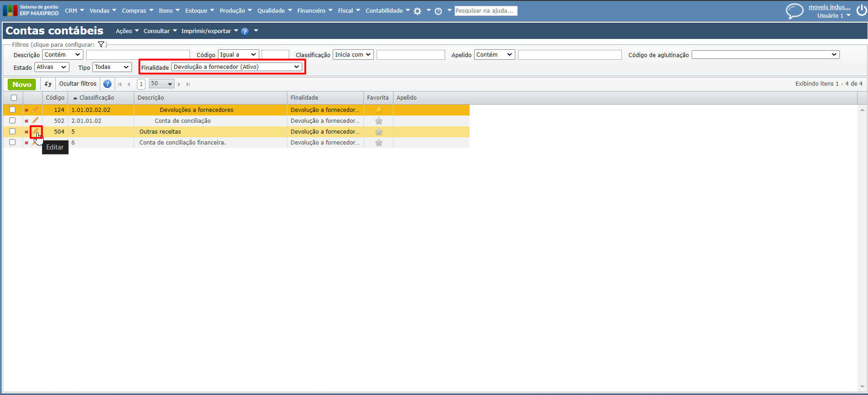
Task: Open the blue help icon in grid toolbar
Action: point(107,84)
